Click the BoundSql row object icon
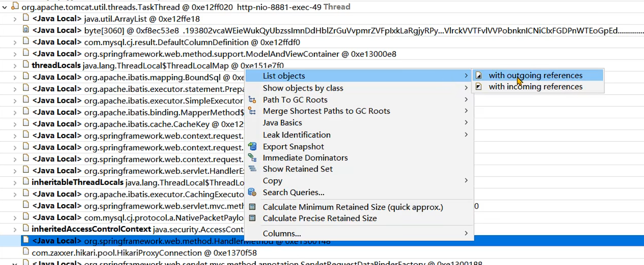Screen dimensions: 644x265 pos(26,77)
